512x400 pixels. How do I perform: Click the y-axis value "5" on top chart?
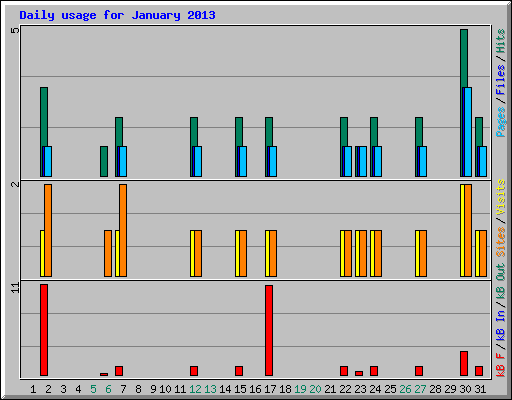tap(15, 30)
